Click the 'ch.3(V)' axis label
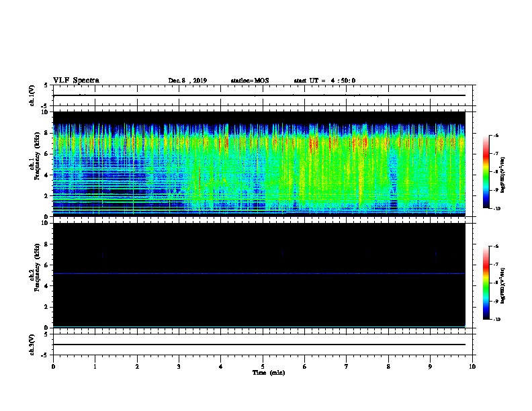 (x=32, y=345)
